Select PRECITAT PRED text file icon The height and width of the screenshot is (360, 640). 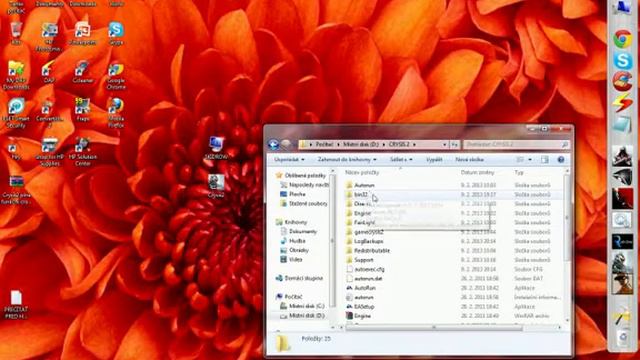(16, 304)
